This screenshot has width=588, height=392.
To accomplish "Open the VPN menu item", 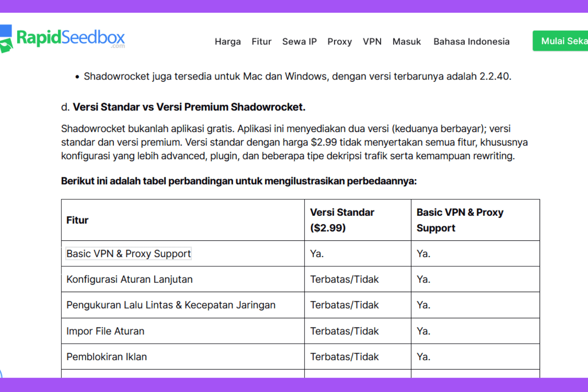I will [372, 41].
